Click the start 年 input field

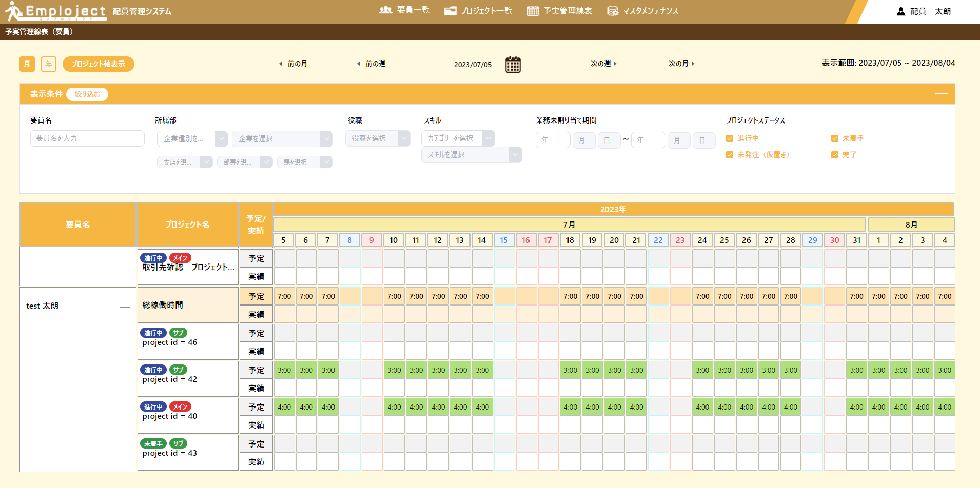pos(553,140)
